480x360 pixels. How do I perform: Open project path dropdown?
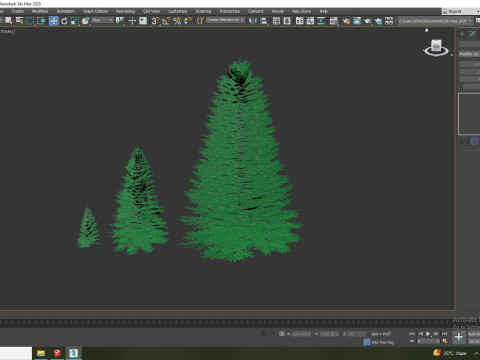click(x=436, y=21)
